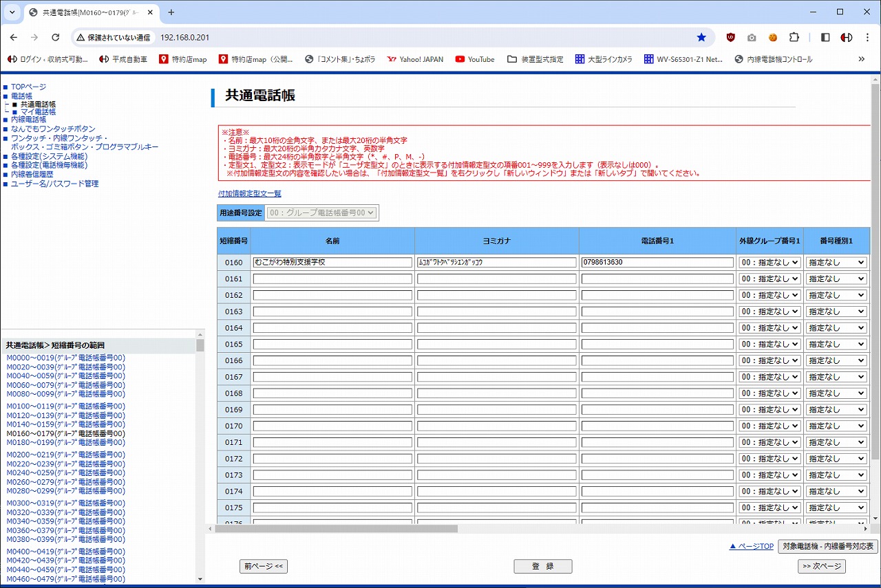The image size is (881, 588).
Task: Toggle the browser side panel icon
Action: coord(825,37)
